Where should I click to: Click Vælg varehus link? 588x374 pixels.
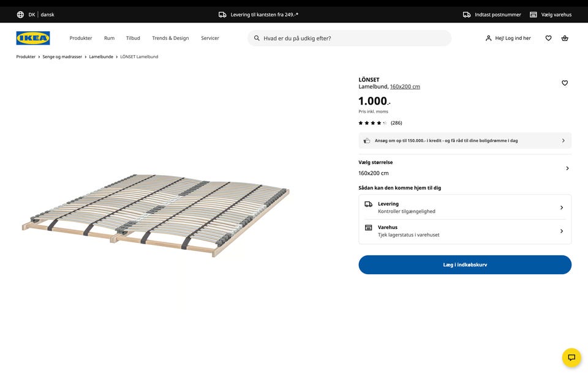pos(556,15)
